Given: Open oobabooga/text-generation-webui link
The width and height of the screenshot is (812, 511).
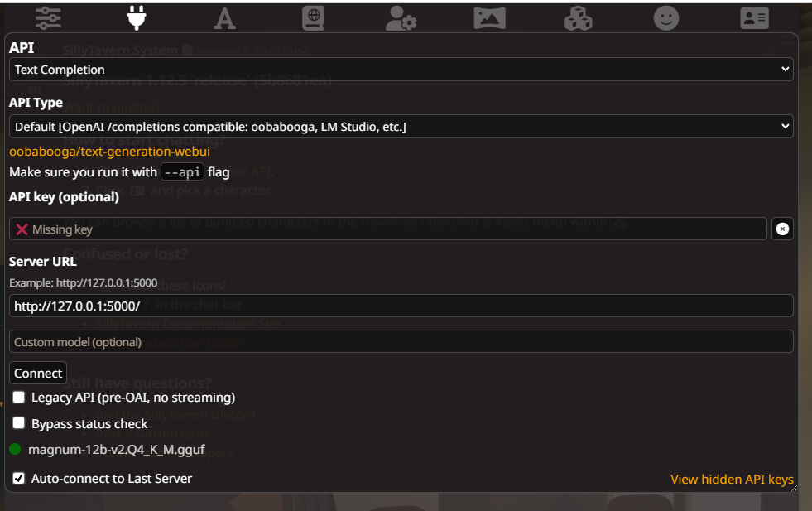Looking at the screenshot, I should 110,152.
